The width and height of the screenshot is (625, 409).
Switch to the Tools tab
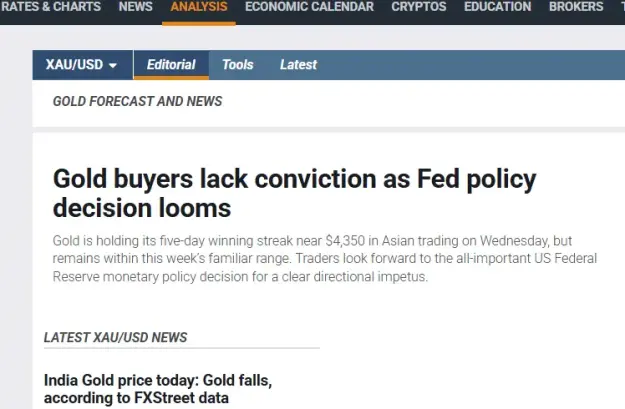point(238,65)
